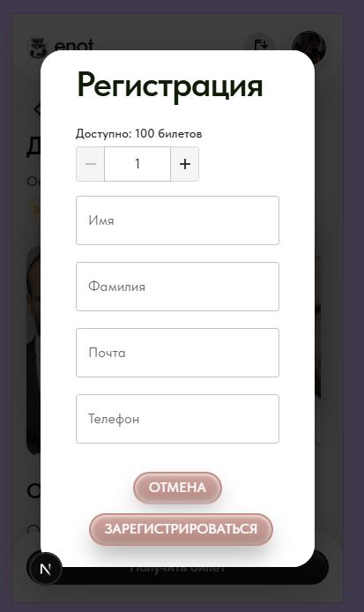This screenshot has width=364, height=612.
Task: Click the Next.js N badge icon
Action: click(x=45, y=569)
